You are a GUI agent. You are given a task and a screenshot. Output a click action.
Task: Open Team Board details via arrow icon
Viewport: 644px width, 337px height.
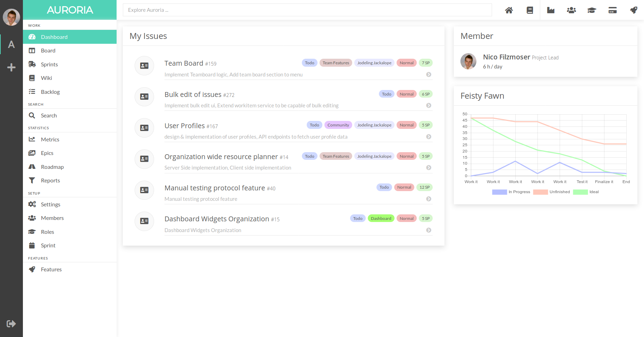click(429, 74)
